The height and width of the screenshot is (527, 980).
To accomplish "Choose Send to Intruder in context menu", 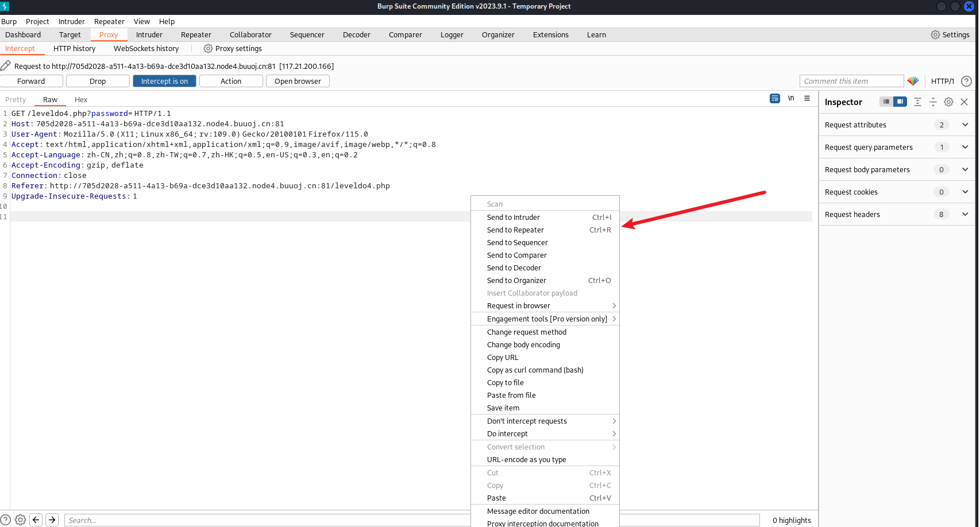I will [x=545, y=217].
